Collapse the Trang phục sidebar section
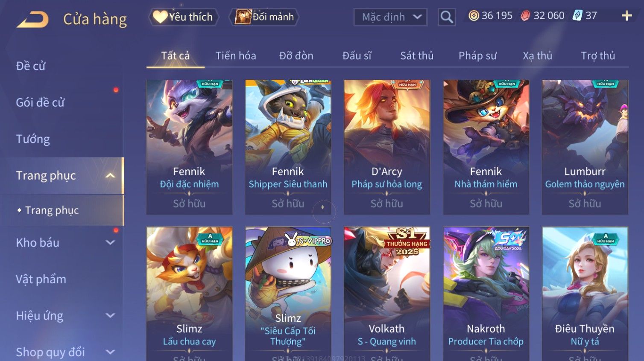 [110, 176]
